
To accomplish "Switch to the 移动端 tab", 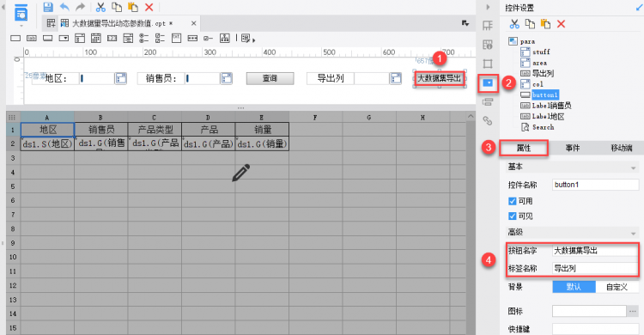I will point(621,148).
